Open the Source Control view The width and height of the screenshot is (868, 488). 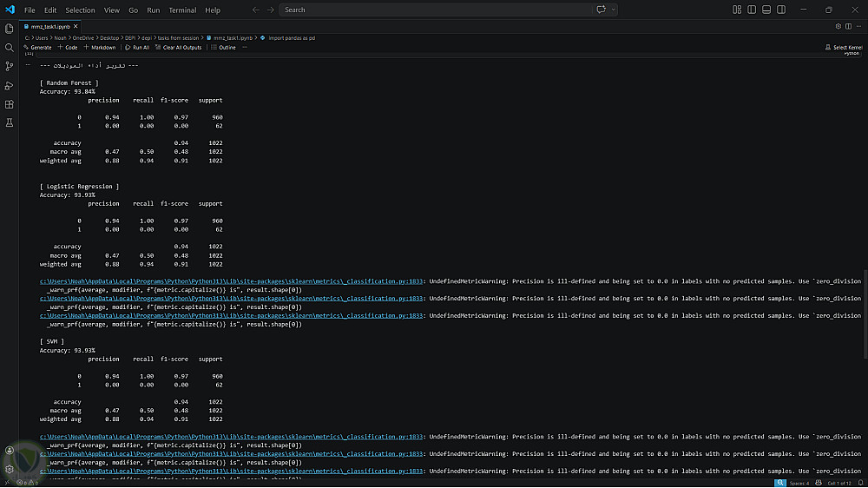10,67
